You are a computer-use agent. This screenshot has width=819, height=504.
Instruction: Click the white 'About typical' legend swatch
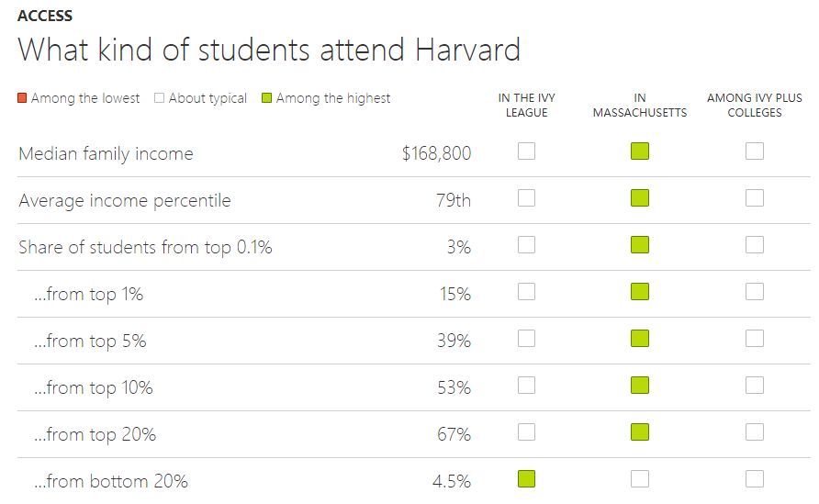(160, 98)
